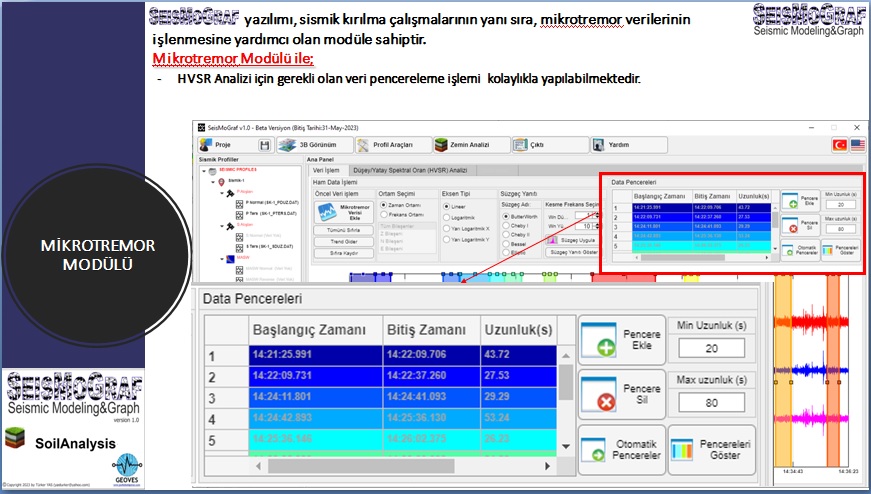The image size is (871, 494).
Task: Click the file icon of S Ters (SK-1_SDUZ.DAT)
Action: pyautogui.click(x=239, y=247)
